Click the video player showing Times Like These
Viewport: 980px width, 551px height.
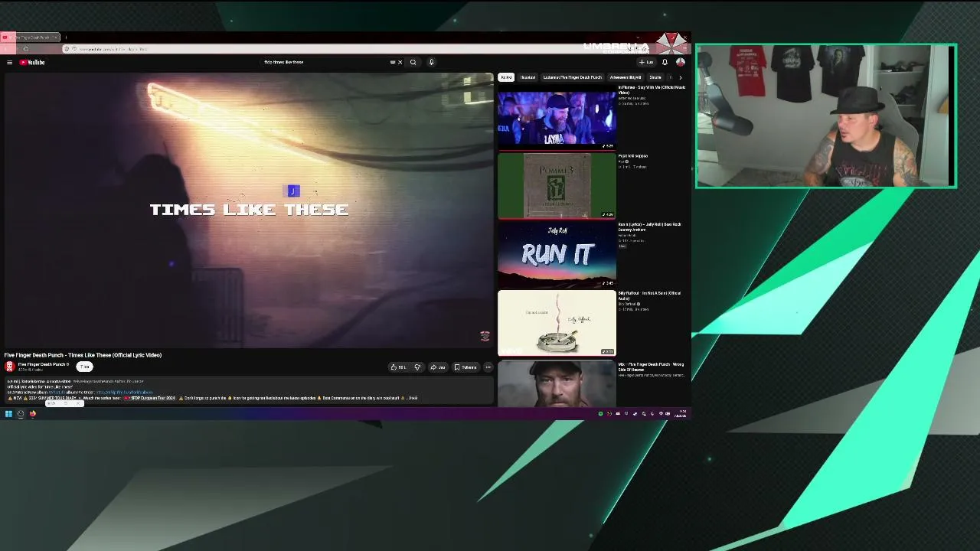click(x=249, y=210)
